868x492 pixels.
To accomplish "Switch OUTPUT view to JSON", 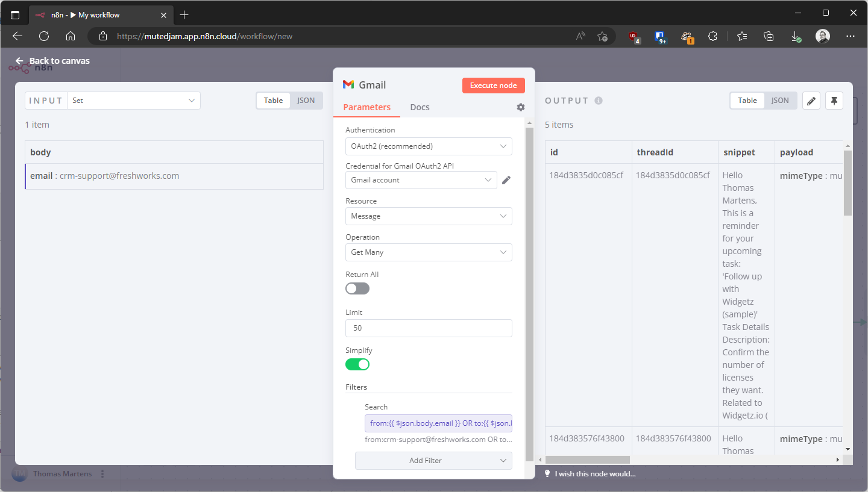I will pyautogui.click(x=780, y=101).
